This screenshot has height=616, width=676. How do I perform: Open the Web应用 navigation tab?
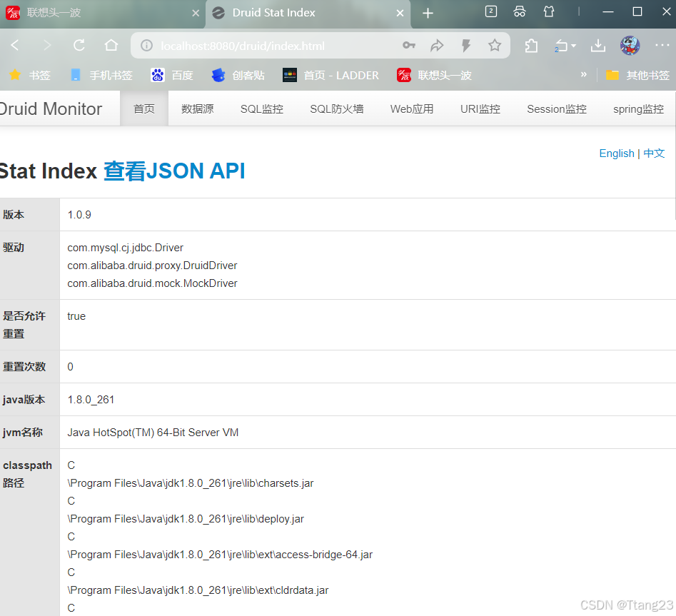412,108
